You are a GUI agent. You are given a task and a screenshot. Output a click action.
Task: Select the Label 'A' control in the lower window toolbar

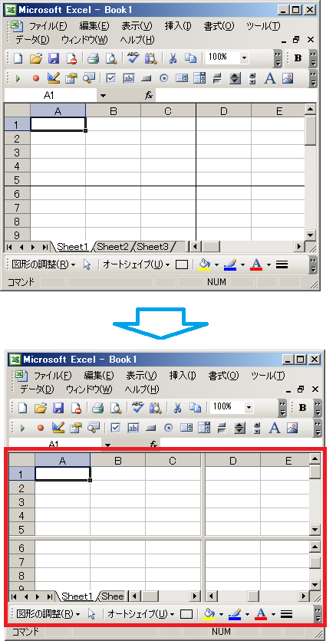click(x=275, y=428)
